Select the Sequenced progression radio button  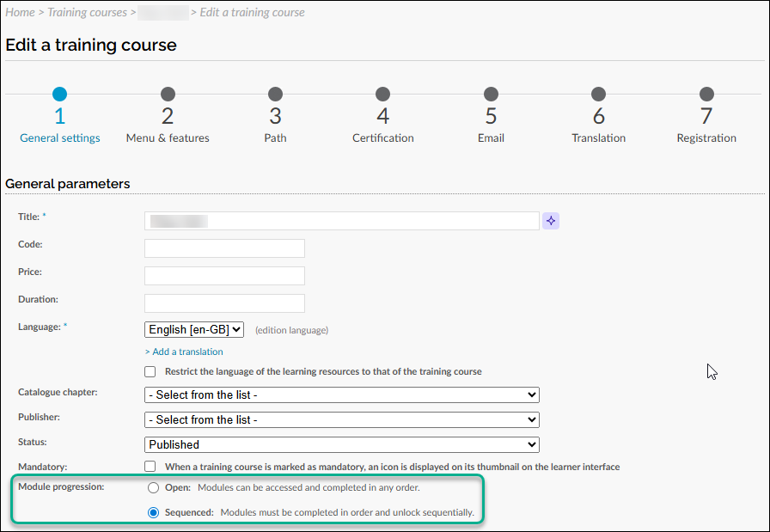pyautogui.click(x=153, y=512)
